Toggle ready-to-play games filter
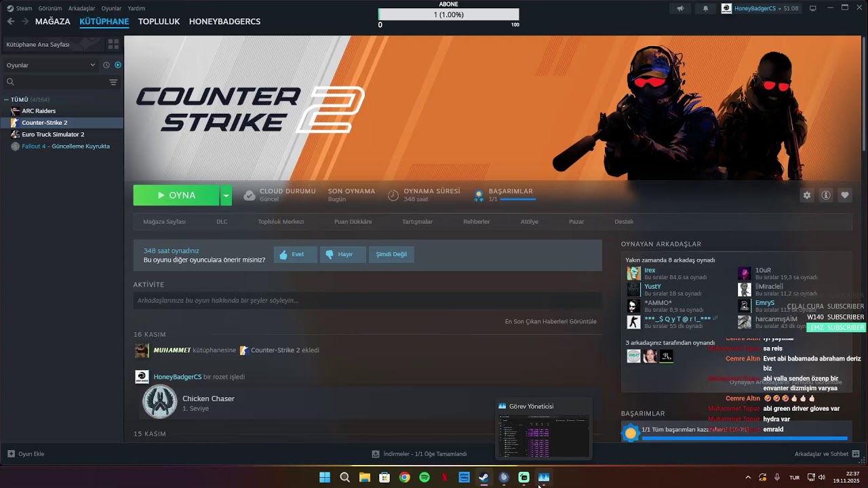The width and height of the screenshot is (868, 488). pos(118,65)
